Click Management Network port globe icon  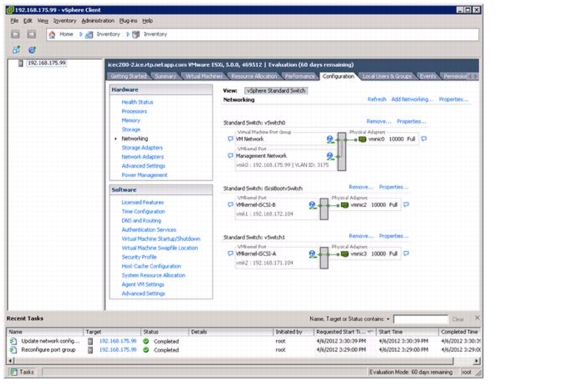coord(330,156)
